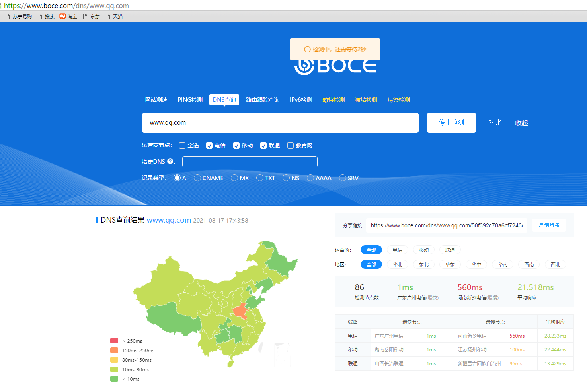
Task: Filter results by 华东 region
Action: pos(450,264)
